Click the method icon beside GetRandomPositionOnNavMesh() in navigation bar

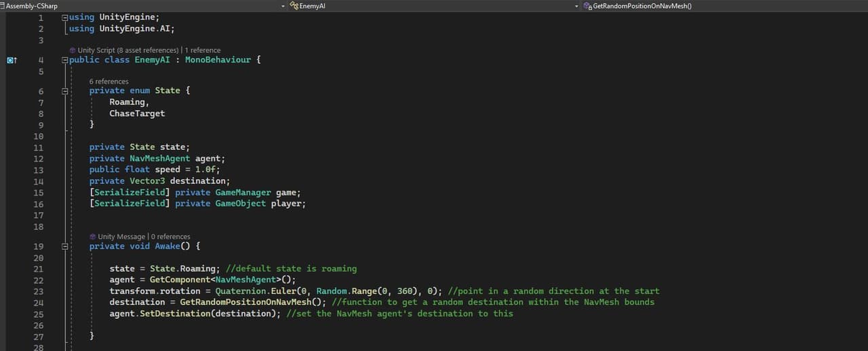click(587, 5)
